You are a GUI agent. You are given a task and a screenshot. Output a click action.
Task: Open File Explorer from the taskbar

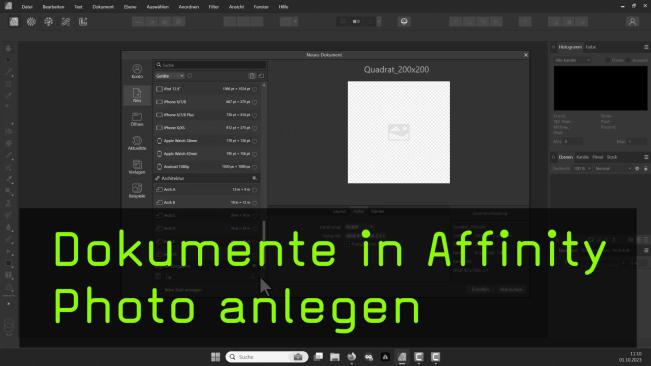point(335,357)
